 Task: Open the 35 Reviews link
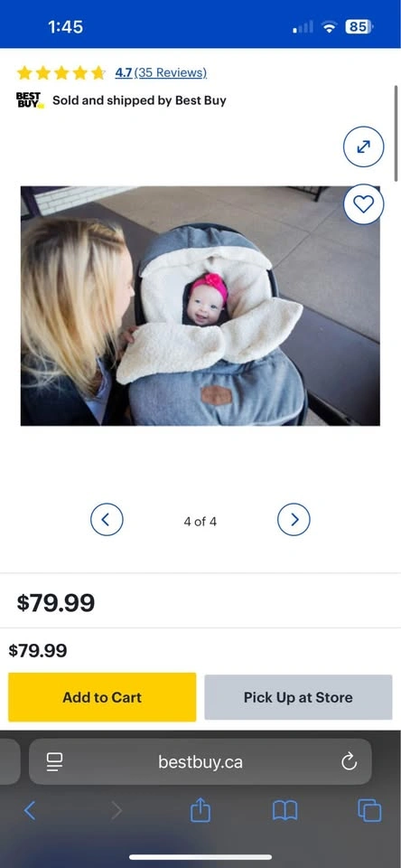click(171, 72)
